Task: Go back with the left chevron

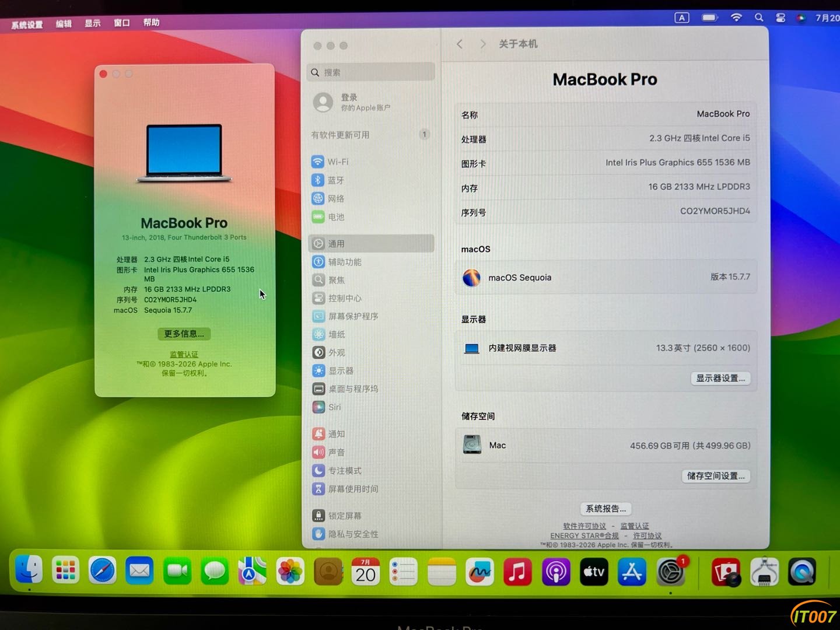Action: click(460, 44)
